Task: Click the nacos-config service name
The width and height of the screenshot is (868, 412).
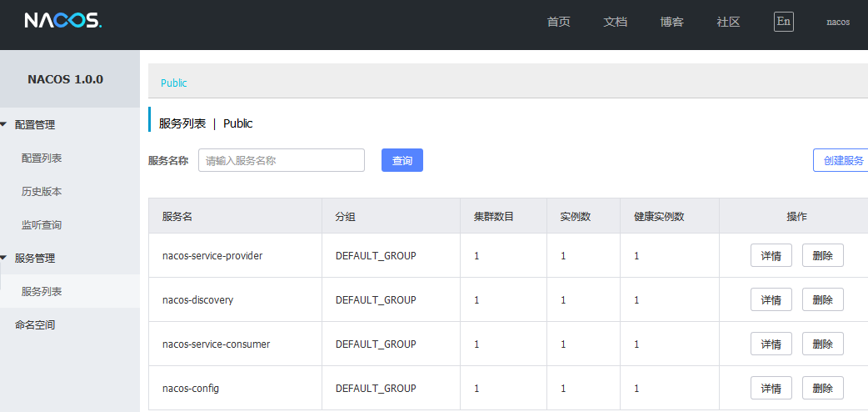Action: point(191,388)
